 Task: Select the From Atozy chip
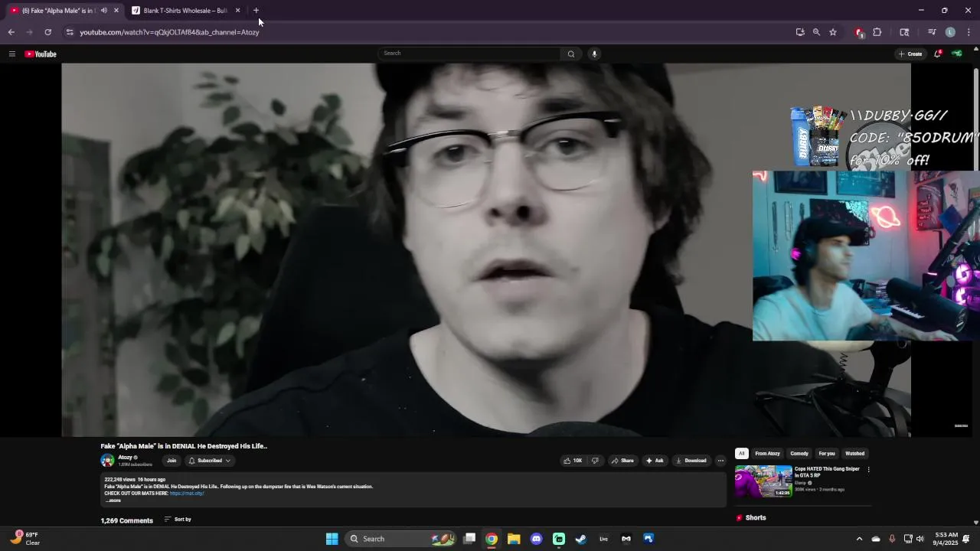(767, 454)
